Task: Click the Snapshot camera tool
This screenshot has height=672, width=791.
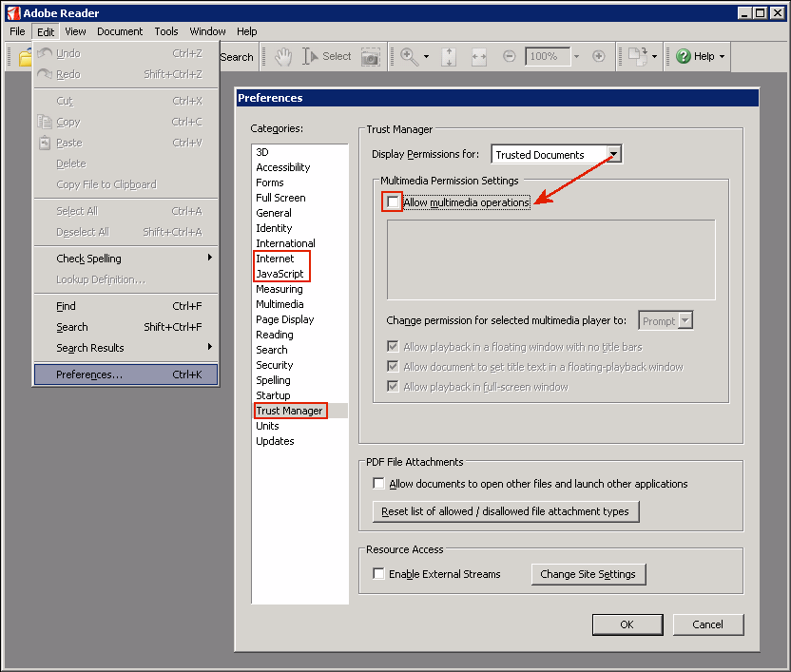Action: pos(370,57)
